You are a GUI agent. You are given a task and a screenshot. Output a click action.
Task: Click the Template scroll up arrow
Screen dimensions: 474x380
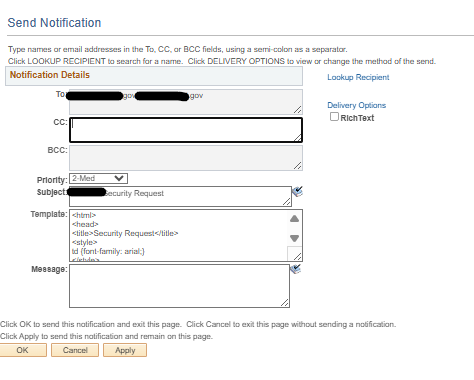(x=294, y=219)
